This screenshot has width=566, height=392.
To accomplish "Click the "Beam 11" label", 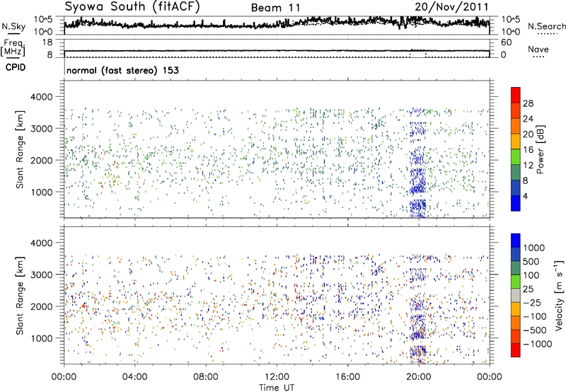I will point(275,8).
